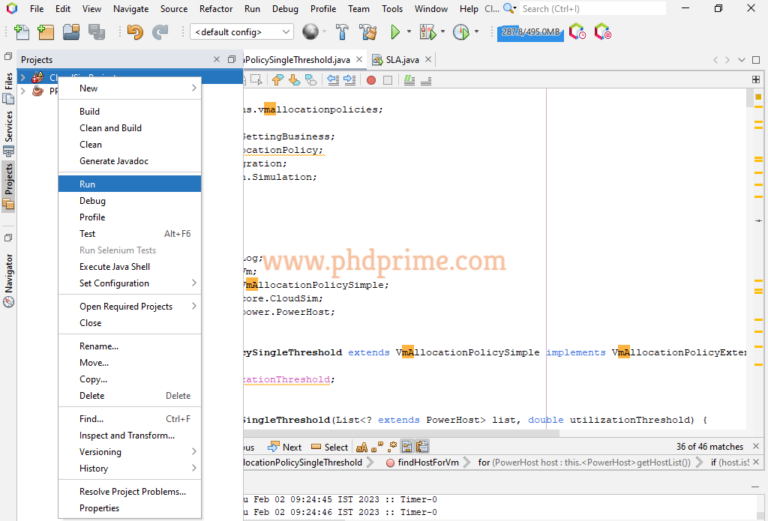Image resolution: width=768 pixels, height=521 pixels.
Task: Click the Select button in find bar
Action: pos(330,447)
